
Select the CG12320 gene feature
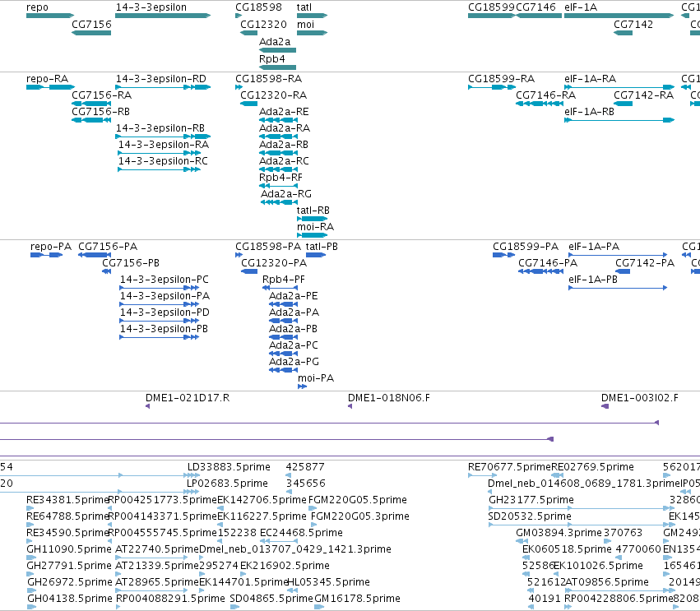[x=248, y=33]
